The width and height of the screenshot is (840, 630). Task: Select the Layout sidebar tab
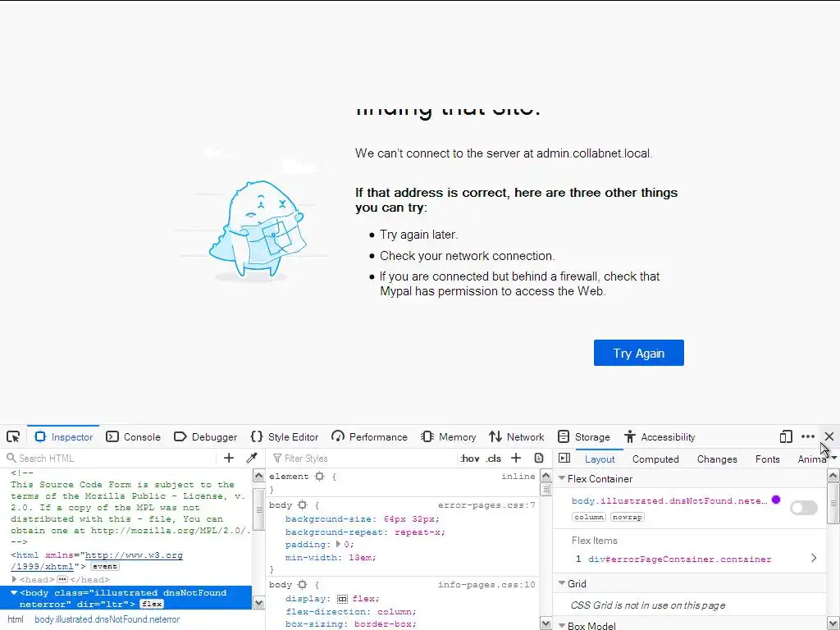pyautogui.click(x=600, y=459)
